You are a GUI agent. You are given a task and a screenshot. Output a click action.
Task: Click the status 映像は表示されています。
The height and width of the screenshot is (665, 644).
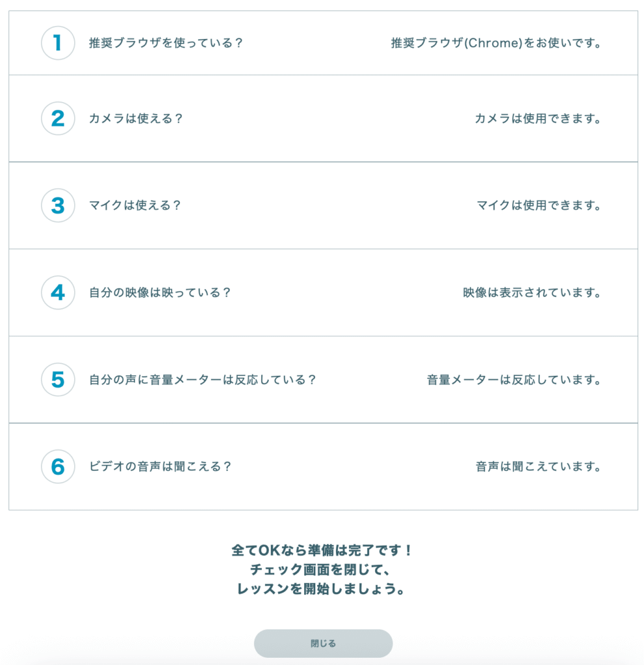click(x=532, y=292)
